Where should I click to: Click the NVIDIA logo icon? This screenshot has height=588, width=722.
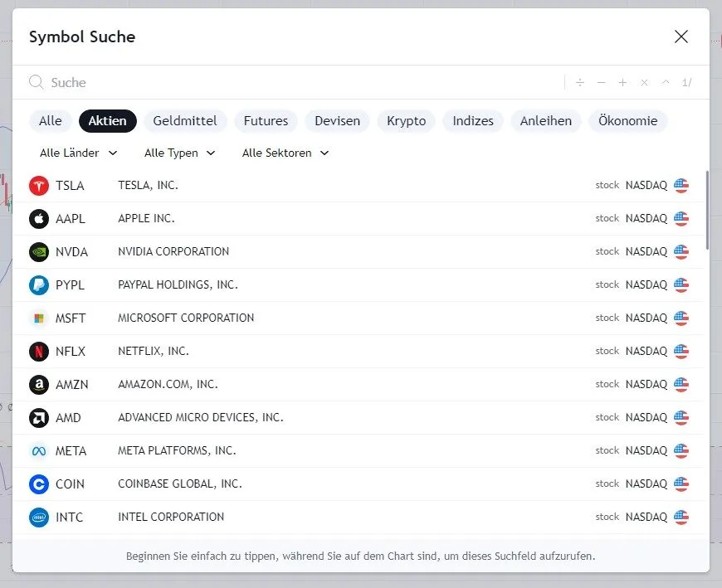39,252
